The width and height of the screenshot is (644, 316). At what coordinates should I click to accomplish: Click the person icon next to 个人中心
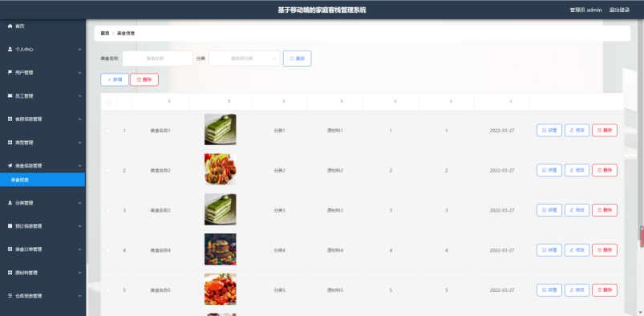pyautogui.click(x=10, y=49)
